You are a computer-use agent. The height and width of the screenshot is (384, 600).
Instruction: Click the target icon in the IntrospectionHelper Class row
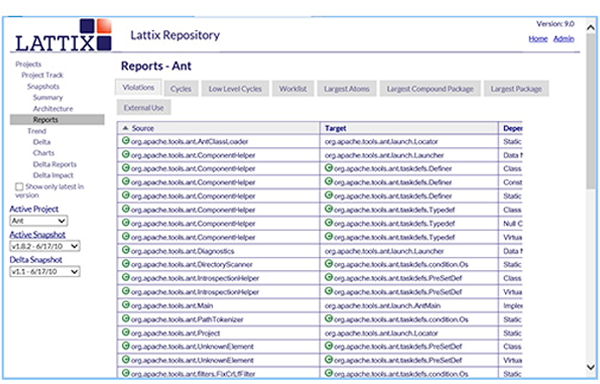coord(329,278)
